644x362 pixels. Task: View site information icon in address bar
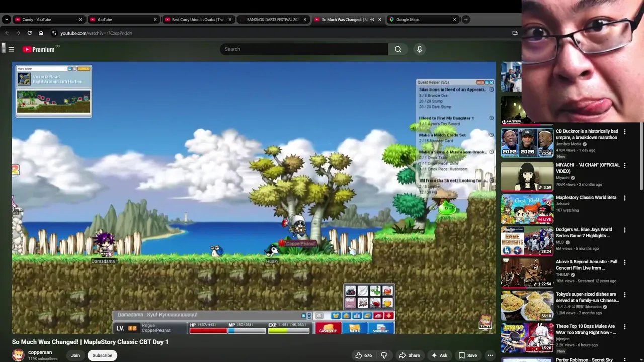click(54, 33)
